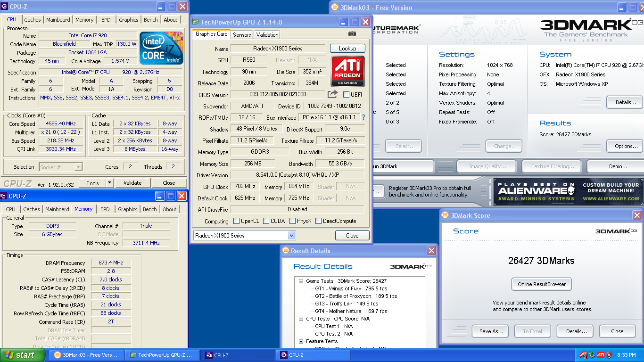Click Change... button under Settings
Viewport: 644px width, 362px height.
tap(504, 146)
